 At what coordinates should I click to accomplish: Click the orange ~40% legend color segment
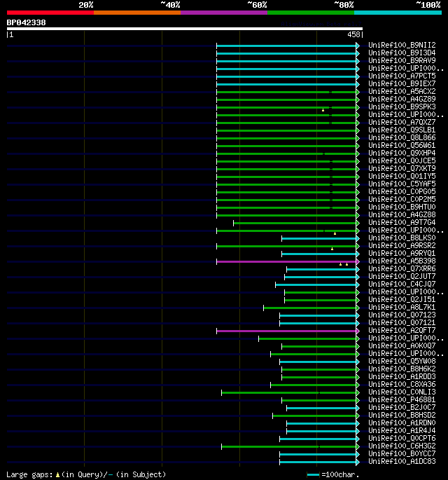(137, 13)
